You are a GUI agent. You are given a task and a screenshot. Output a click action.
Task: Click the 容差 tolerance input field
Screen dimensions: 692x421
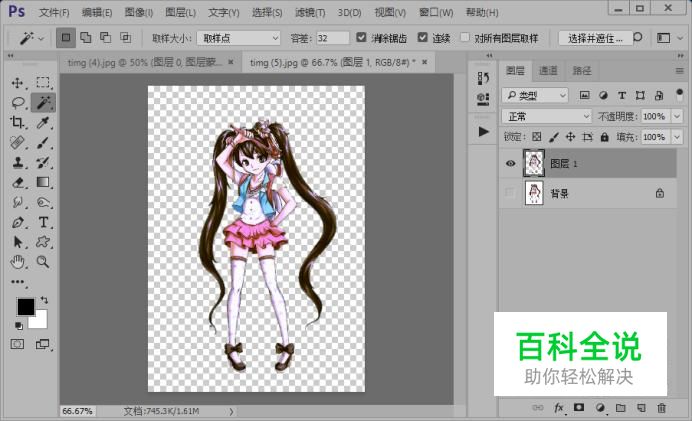pyautogui.click(x=333, y=38)
